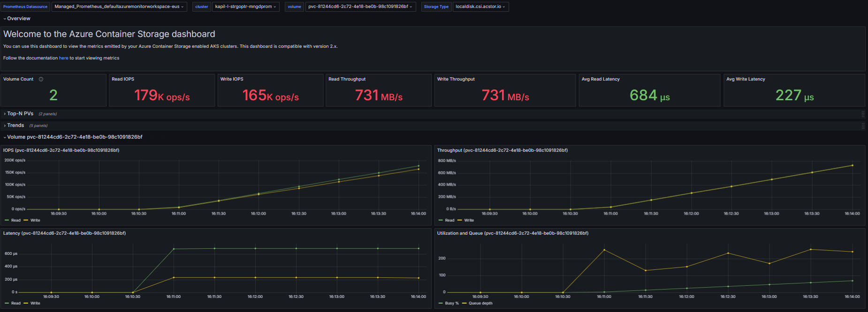Click the Welcome to Azure Container Storage heading
Screen dimensions: 868x312
tap(109, 34)
